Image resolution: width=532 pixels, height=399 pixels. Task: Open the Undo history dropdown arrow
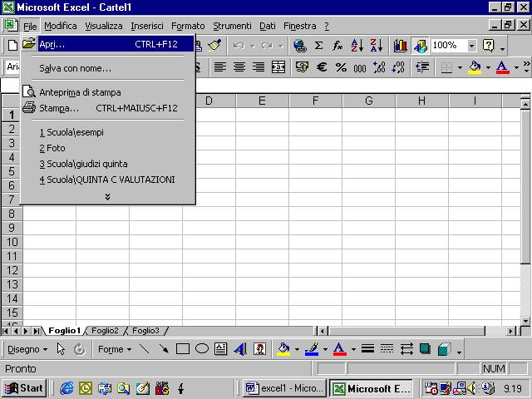click(253, 46)
